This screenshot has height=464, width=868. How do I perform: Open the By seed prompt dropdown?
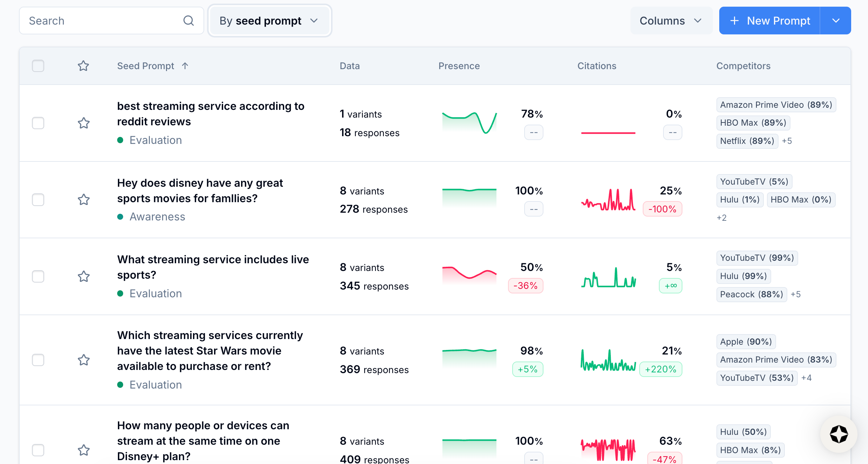pos(269,21)
